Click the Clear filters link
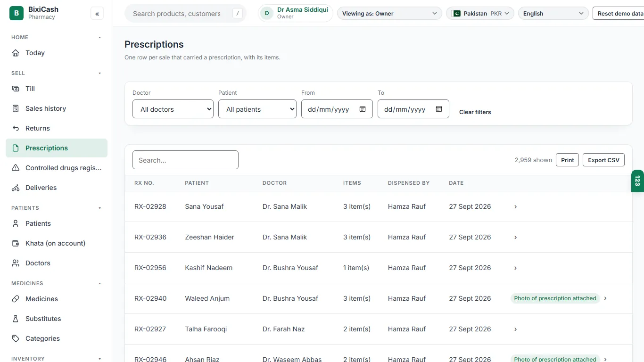Viewport: 644px width, 362px height. point(475,112)
